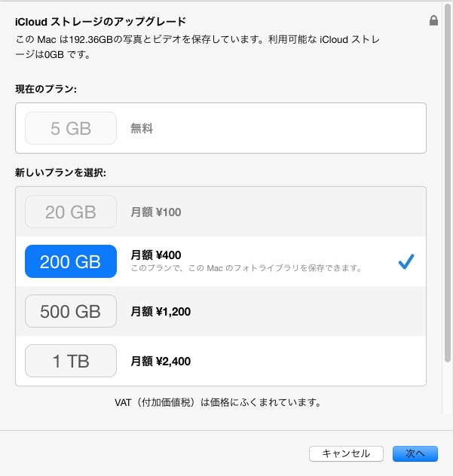Click the iCloud ストレージのアップグレード heading
The width and height of the screenshot is (453, 476).
pos(100,21)
